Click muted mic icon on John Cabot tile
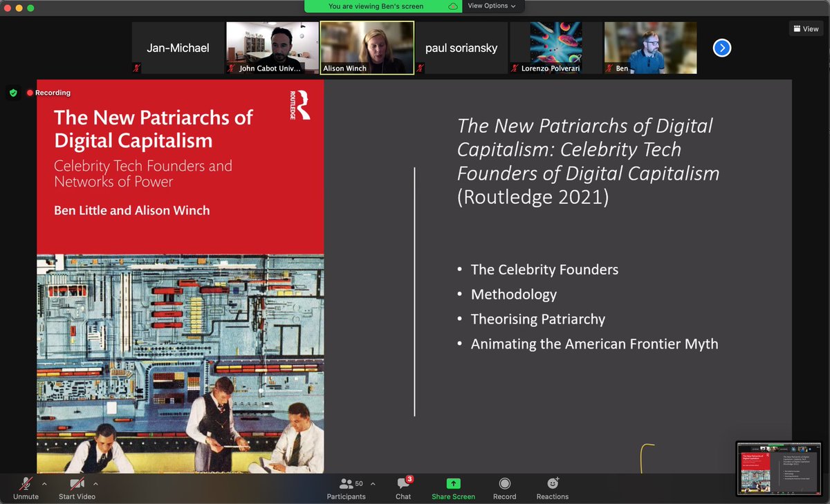 pyautogui.click(x=232, y=68)
